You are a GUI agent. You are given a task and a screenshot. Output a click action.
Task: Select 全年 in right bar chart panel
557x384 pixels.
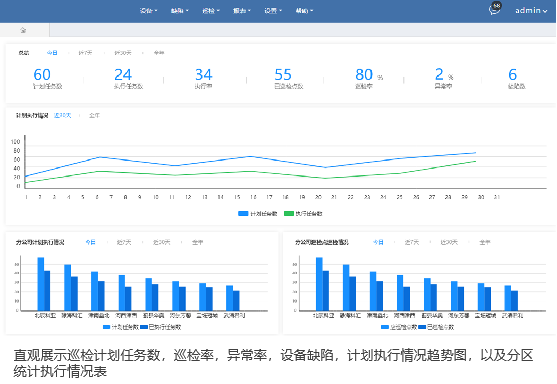click(x=485, y=242)
